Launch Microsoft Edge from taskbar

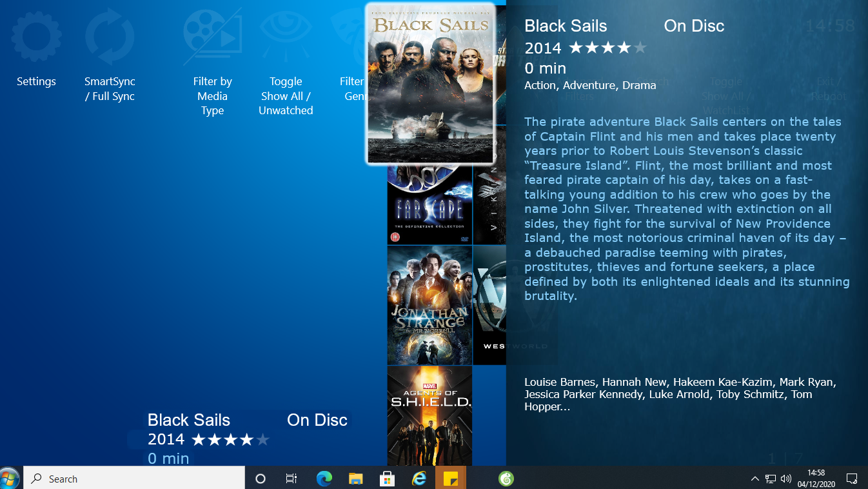(324, 479)
